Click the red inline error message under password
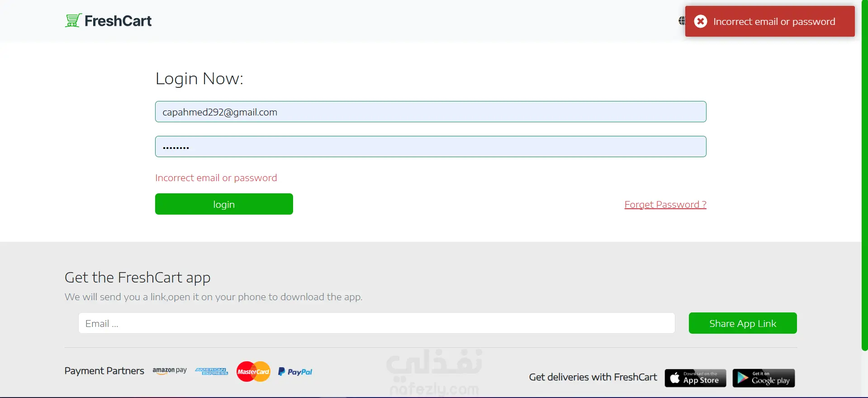Screen dimensions: 868x398 [216, 178]
